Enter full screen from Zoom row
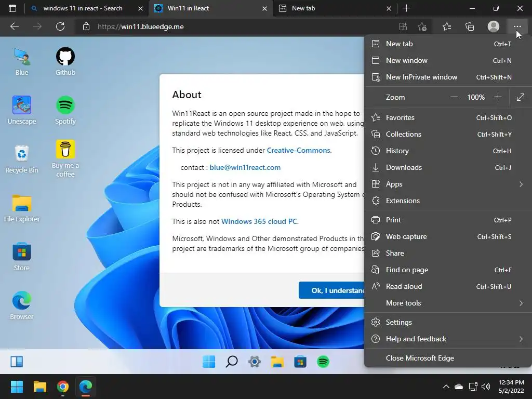The width and height of the screenshot is (532, 399). [x=521, y=97]
